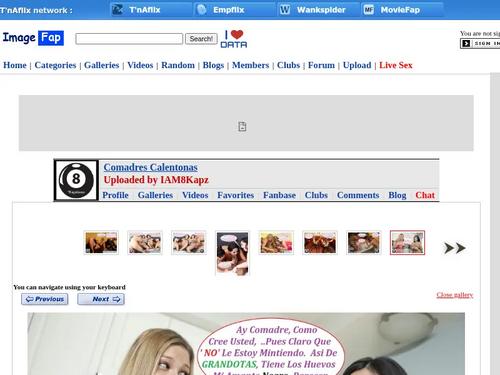Click the Search! button
The image size is (500, 375).
(x=201, y=39)
